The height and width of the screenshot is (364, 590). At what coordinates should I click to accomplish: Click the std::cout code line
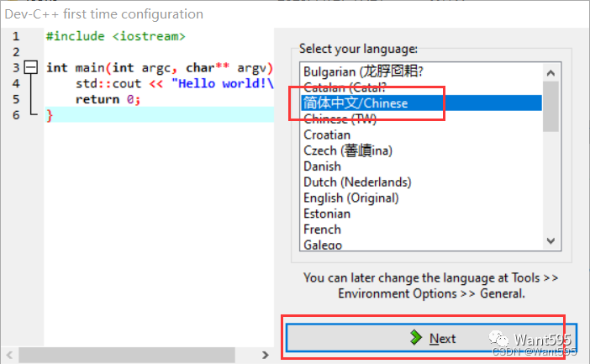tap(175, 83)
